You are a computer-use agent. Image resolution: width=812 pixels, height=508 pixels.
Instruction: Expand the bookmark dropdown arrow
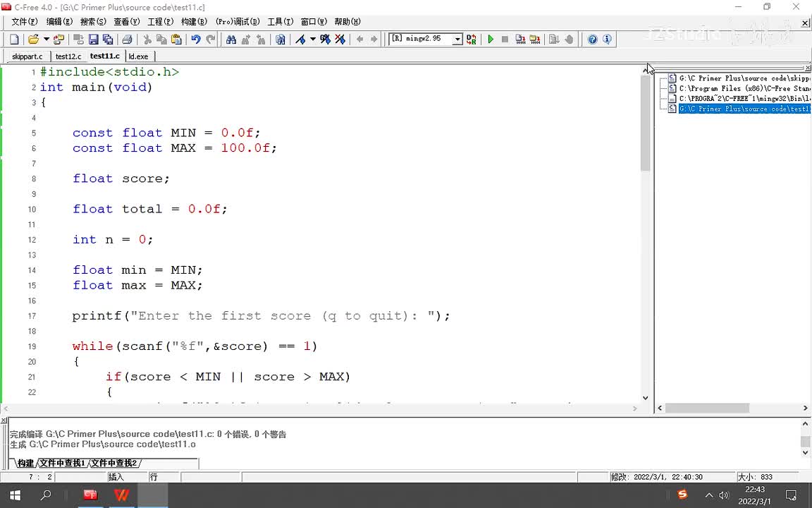(x=313, y=40)
